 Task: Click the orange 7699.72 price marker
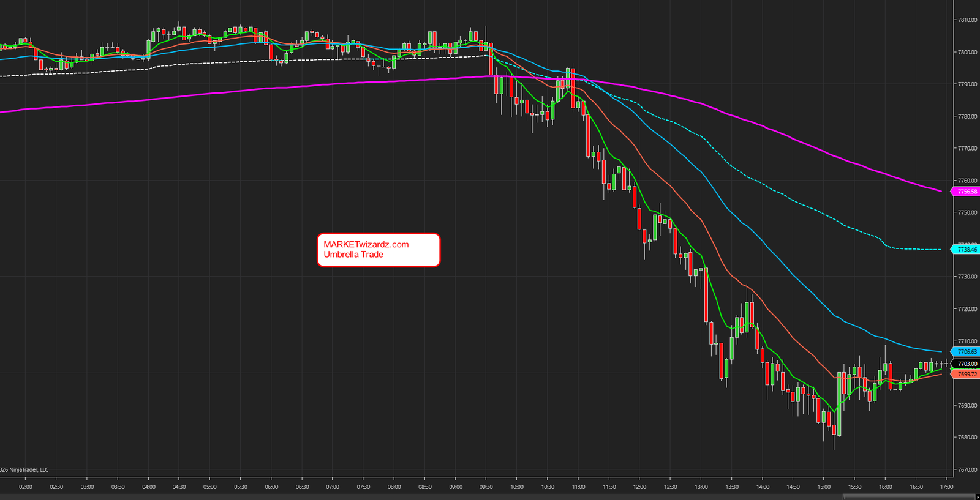(966, 374)
